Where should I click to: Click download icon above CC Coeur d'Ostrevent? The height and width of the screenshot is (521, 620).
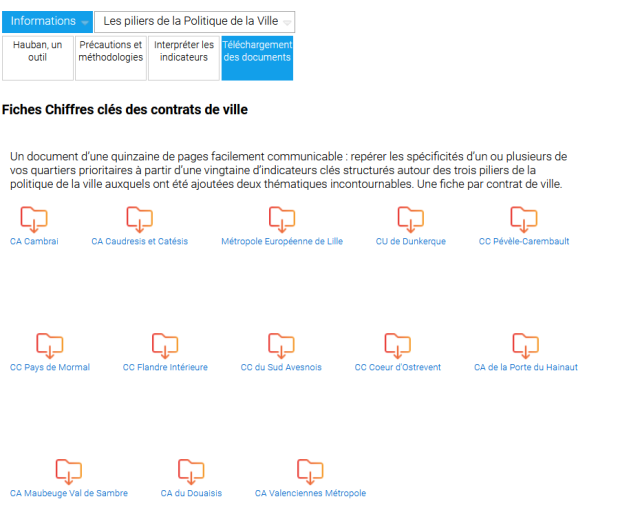coord(398,345)
